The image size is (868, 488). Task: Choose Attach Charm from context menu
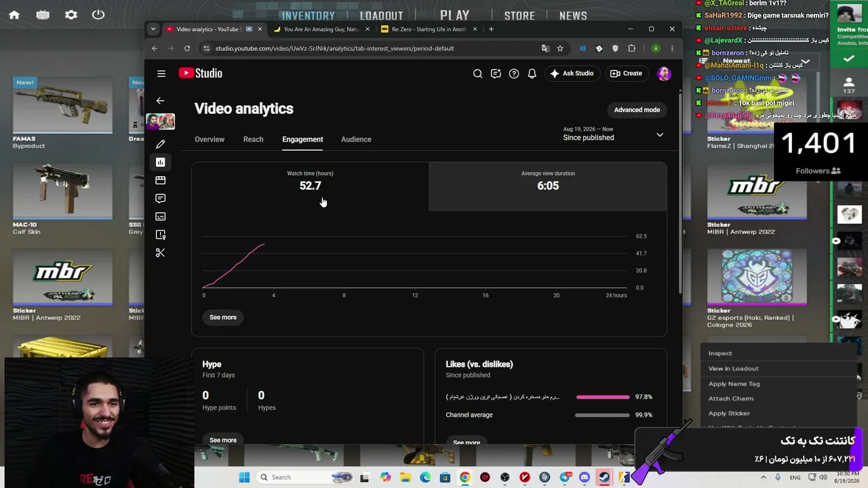tap(730, 399)
